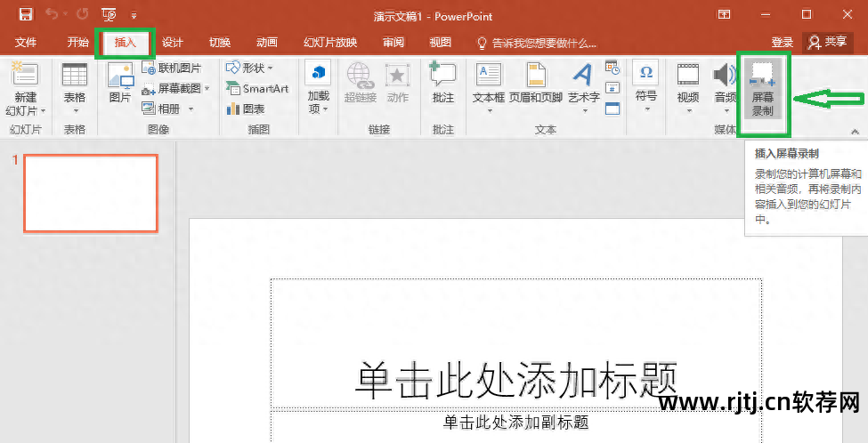This screenshot has width=868, height=443.
Task: Open the Animations (动画) tab
Action: tap(266, 43)
